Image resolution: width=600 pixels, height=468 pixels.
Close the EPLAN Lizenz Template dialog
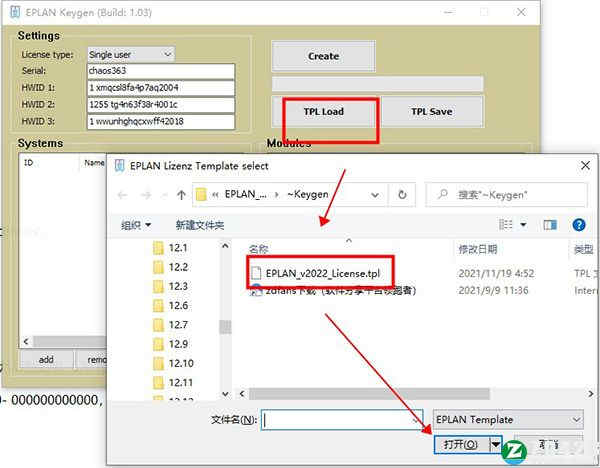(585, 166)
